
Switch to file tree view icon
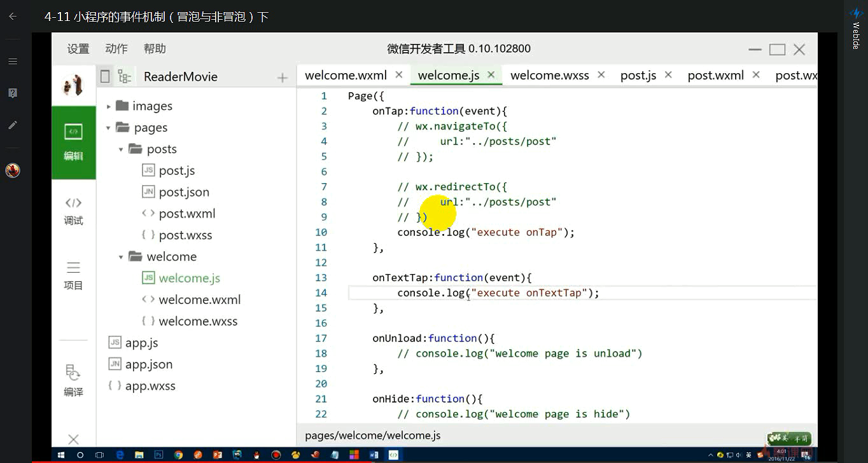click(x=124, y=77)
